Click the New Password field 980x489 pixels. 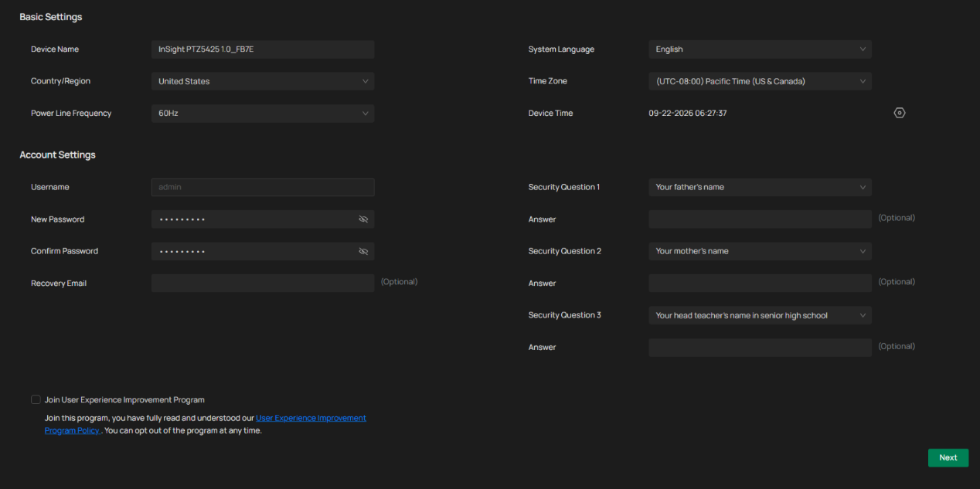click(263, 219)
